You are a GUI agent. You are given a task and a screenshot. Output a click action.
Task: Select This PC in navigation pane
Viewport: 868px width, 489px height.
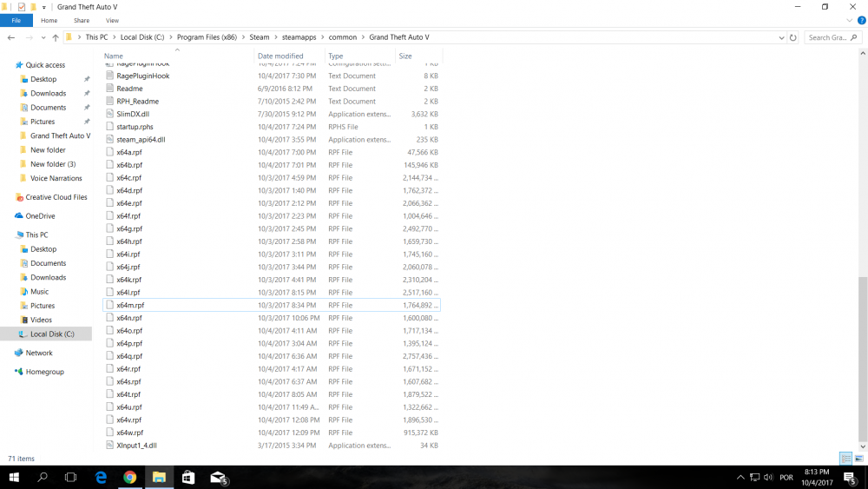pyautogui.click(x=36, y=235)
